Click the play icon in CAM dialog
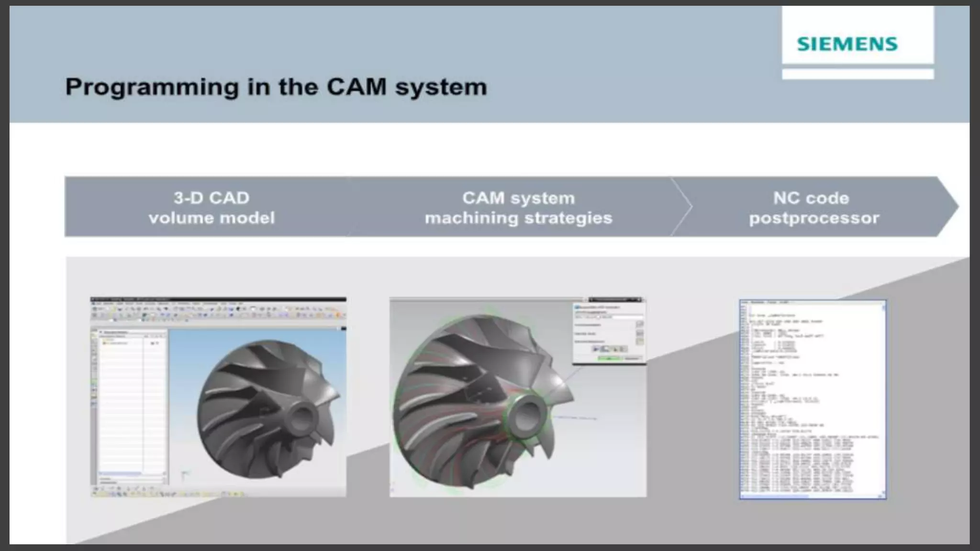The height and width of the screenshot is (551, 980). click(596, 349)
